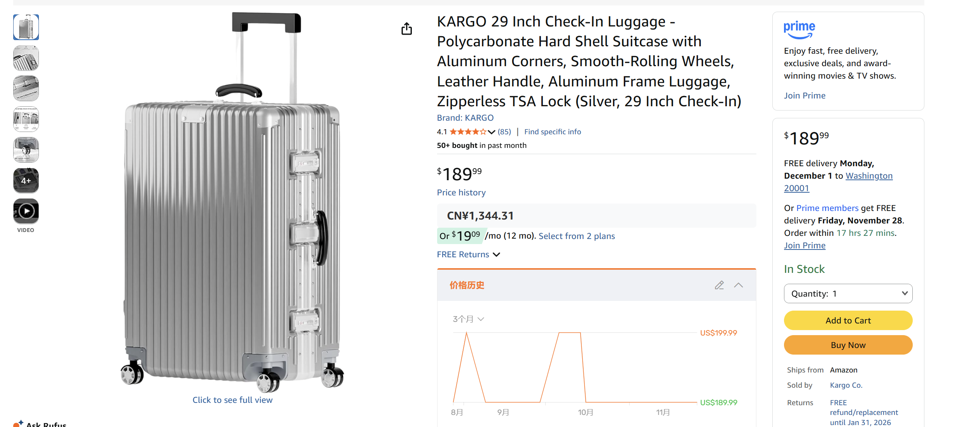Play the product video thumbnail
The image size is (980, 427).
26,211
